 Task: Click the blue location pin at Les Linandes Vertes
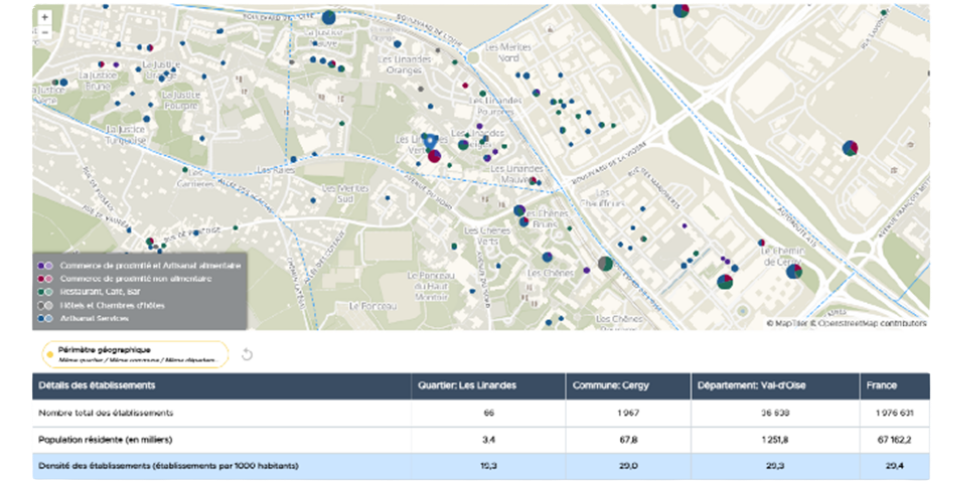tap(431, 142)
